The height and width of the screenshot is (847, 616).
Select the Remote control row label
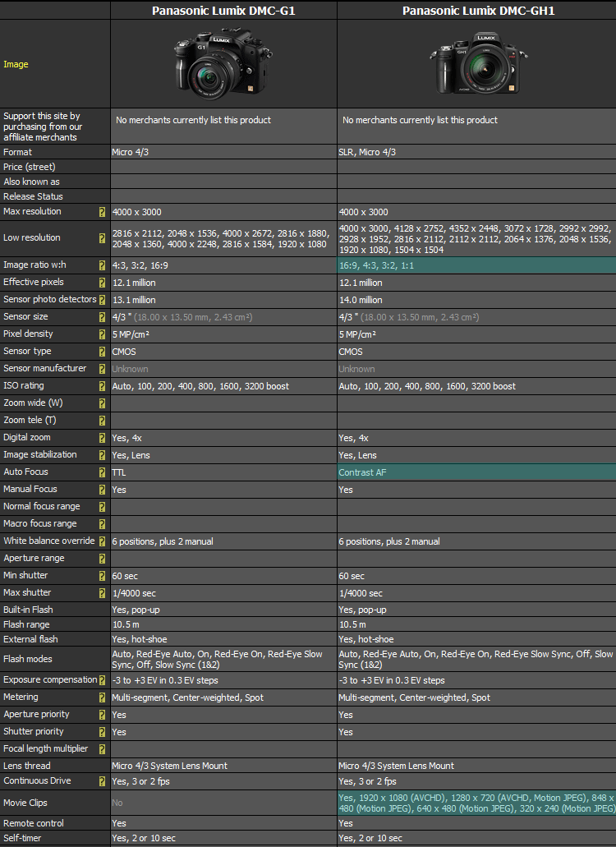coord(34,824)
